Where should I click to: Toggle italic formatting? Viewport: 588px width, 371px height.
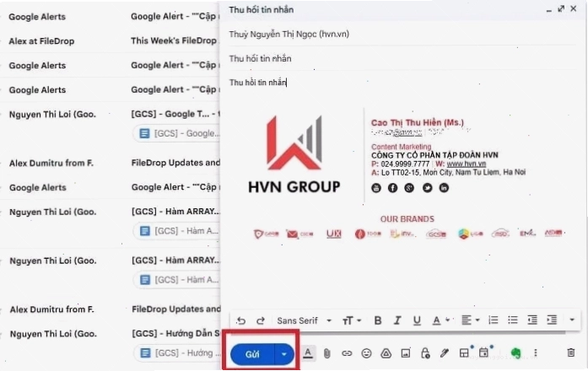(x=397, y=320)
